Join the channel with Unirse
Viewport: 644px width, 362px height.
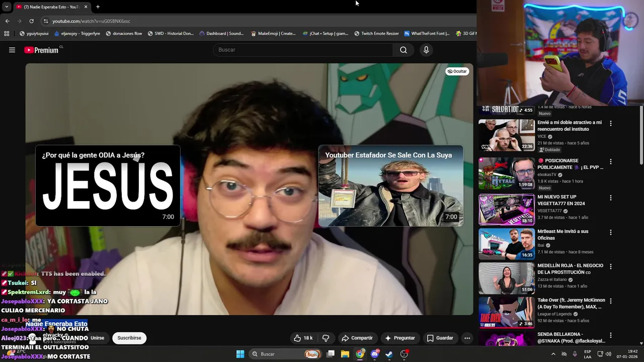pos(97,338)
